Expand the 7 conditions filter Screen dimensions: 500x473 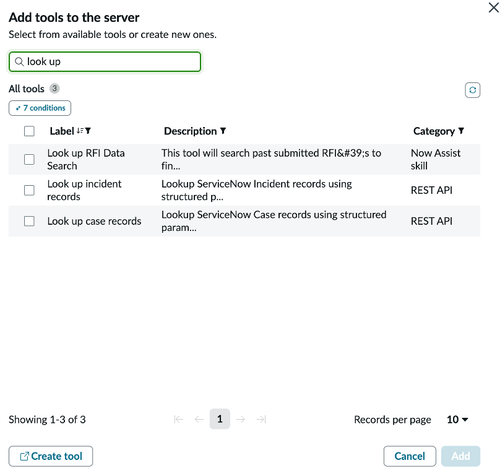tap(40, 108)
